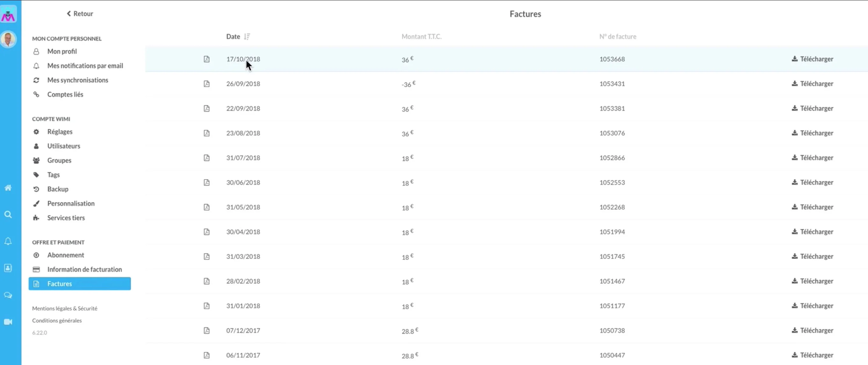Open video camera icon in sidebar
868x365 pixels.
point(8,322)
